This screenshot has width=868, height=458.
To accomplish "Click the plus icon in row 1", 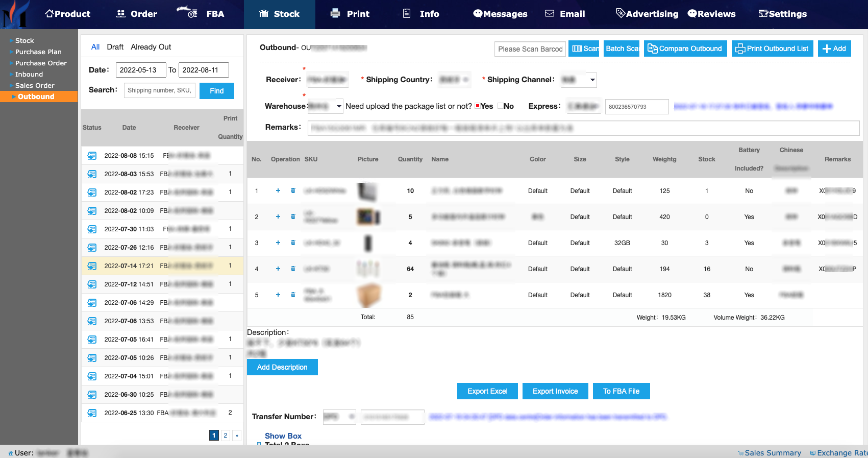I will [278, 191].
